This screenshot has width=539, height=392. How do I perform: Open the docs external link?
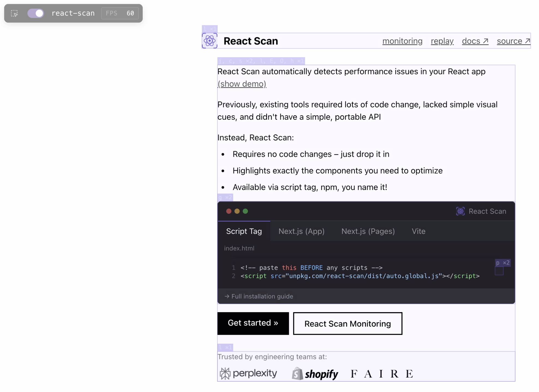(x=475, y=41)
